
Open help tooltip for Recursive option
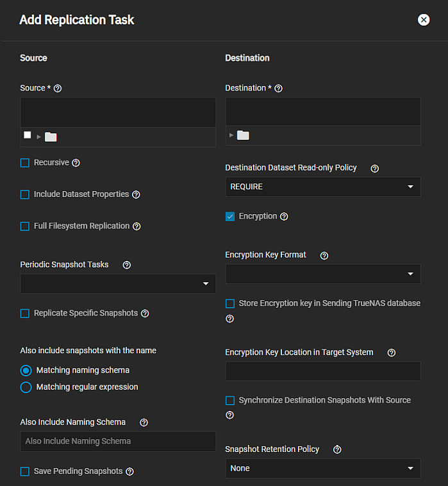coord(76,163)
